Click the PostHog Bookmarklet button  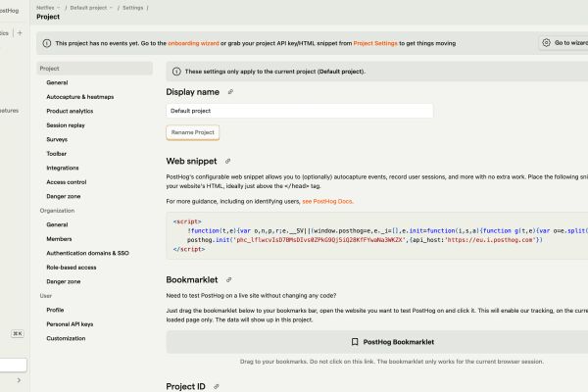pyautogui.click(x=377, y=342)
